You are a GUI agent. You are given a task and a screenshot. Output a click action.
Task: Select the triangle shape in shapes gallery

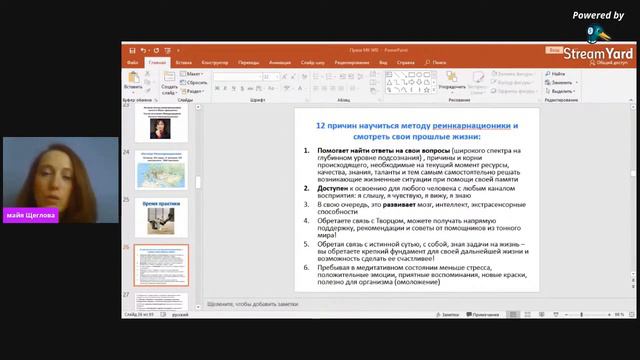(x=389, y=82)
